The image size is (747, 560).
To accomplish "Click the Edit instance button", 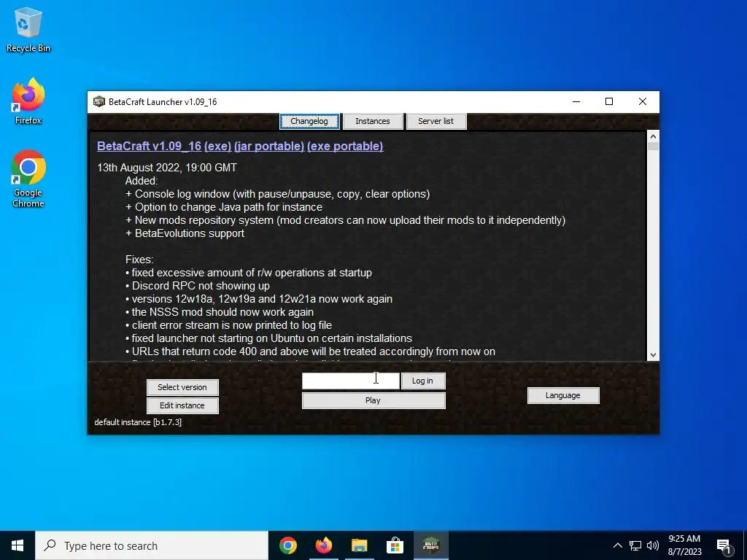I will point(182,405).
